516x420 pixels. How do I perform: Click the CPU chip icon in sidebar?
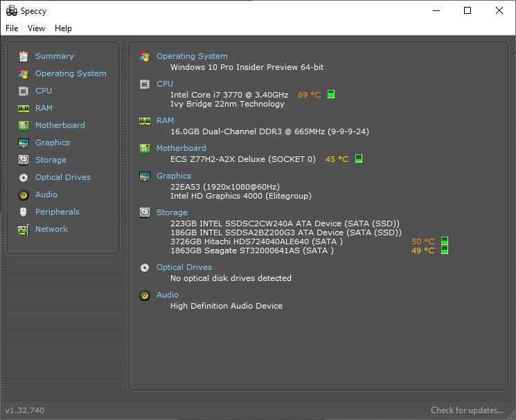point(24,91)
